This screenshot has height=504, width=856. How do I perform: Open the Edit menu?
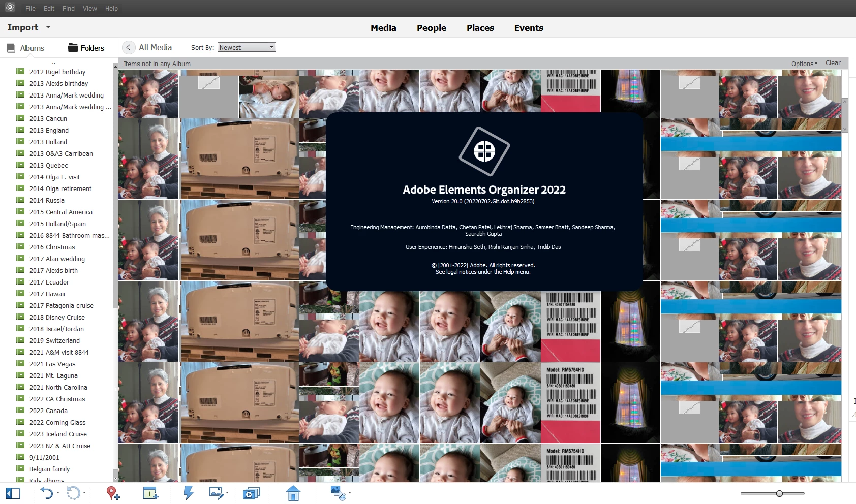(x=49, y=8)
